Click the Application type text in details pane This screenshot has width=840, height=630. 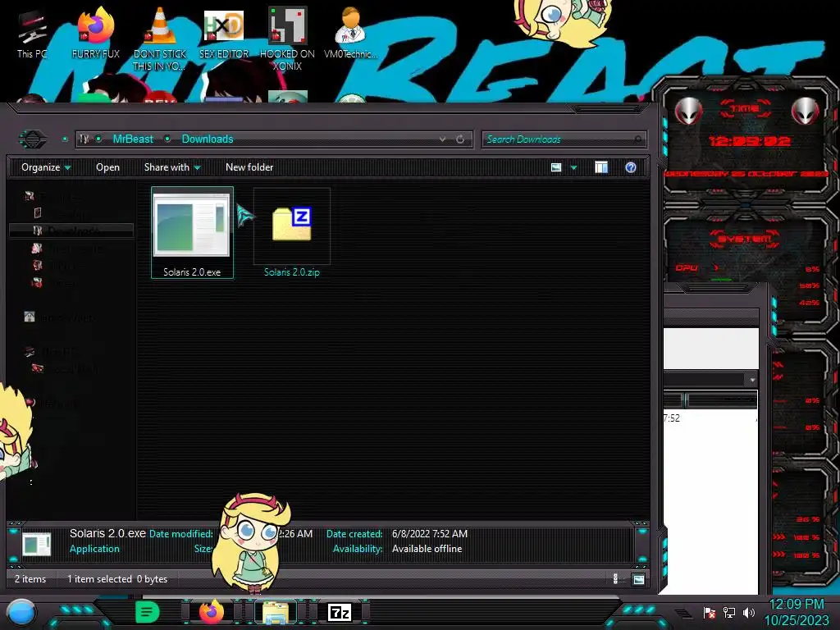click(x=94, y=549)
